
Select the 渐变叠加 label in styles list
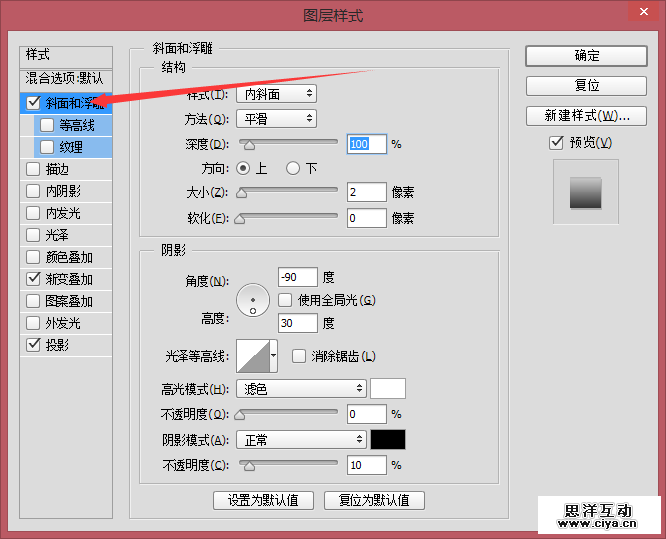(69, 279)
